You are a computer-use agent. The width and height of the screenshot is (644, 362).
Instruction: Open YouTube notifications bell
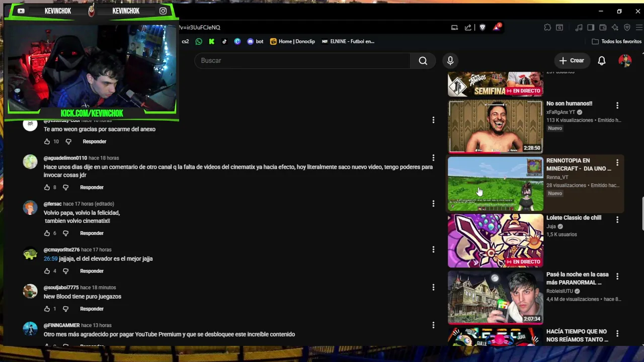(602, 60)
